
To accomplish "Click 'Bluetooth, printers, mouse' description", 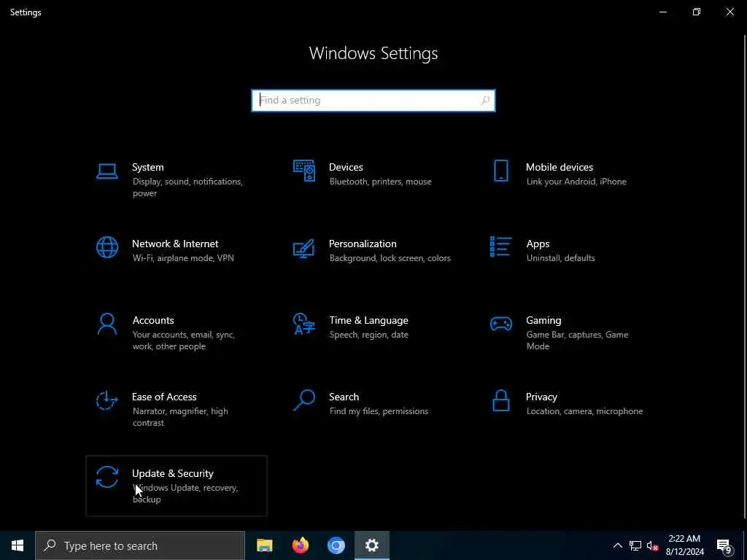I will [x=380, y=182].
